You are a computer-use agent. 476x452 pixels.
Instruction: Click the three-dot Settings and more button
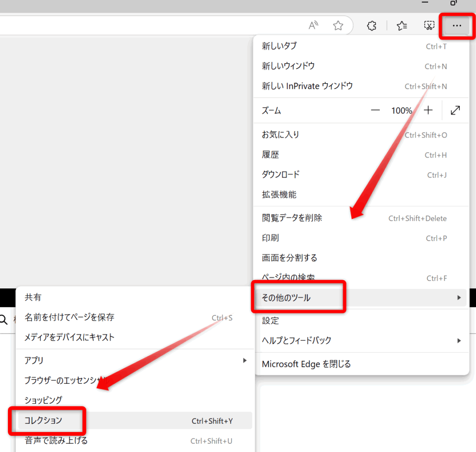(457, 26)
